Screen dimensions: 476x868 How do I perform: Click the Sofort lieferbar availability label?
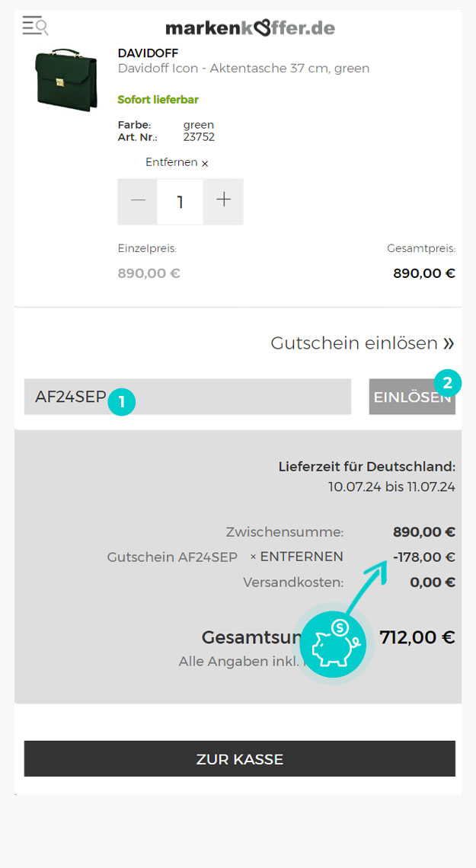[158, 100]
